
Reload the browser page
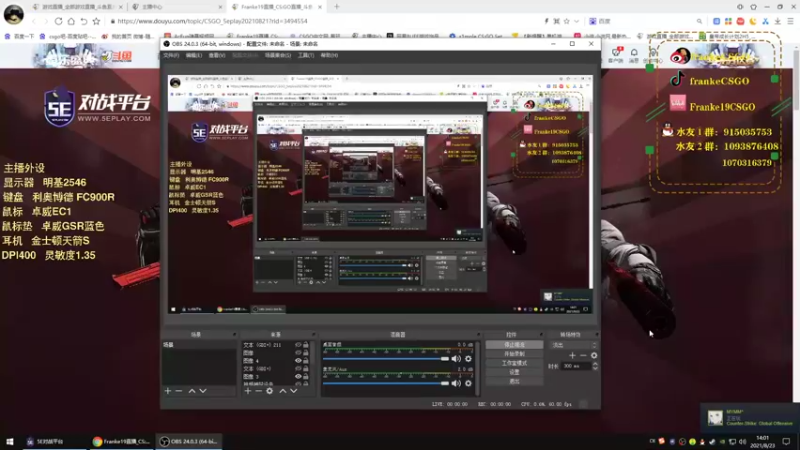click(x=58, y=21)
